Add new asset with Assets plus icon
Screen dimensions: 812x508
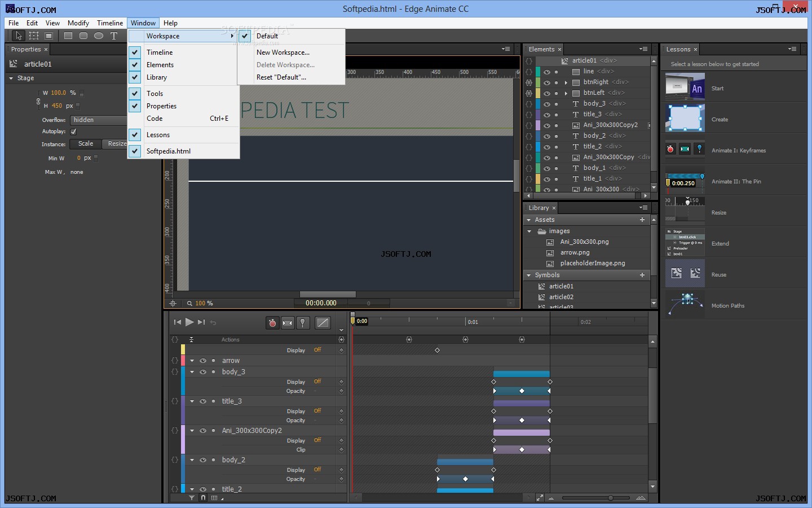point(642,220)
